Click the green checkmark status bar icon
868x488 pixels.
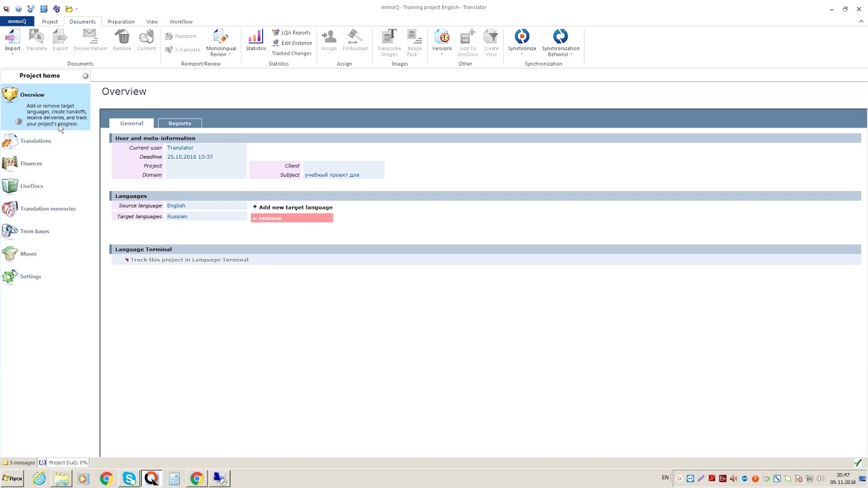(x=858, y=463)
